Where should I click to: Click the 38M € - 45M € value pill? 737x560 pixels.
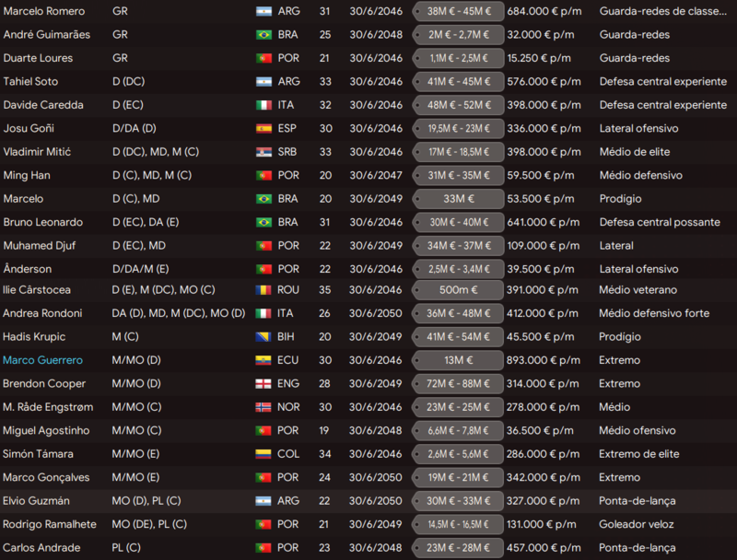tap(458, 11)
